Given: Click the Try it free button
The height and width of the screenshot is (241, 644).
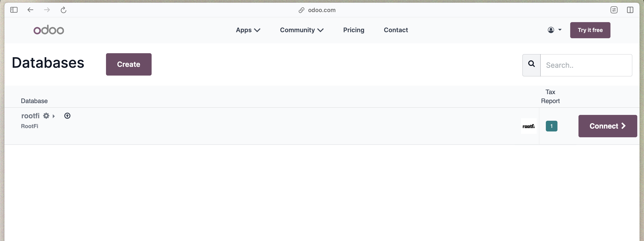Looking at the screenshot, I should tap(590, 30).
